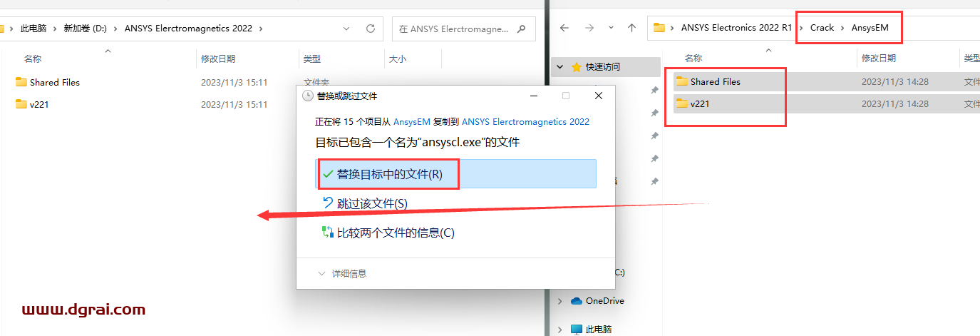Click the search box in left window
The width and height of the screenshot is (980, 336).
[x=463, y=29]
